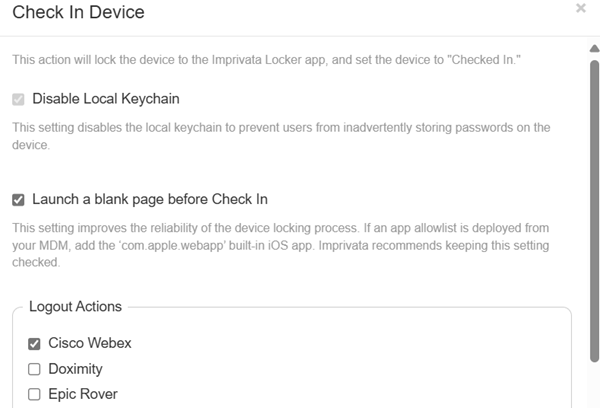Click the Launch a blank page label text
Image resolution: width=600 pixels, height=408 pixels.
[150, 199]
